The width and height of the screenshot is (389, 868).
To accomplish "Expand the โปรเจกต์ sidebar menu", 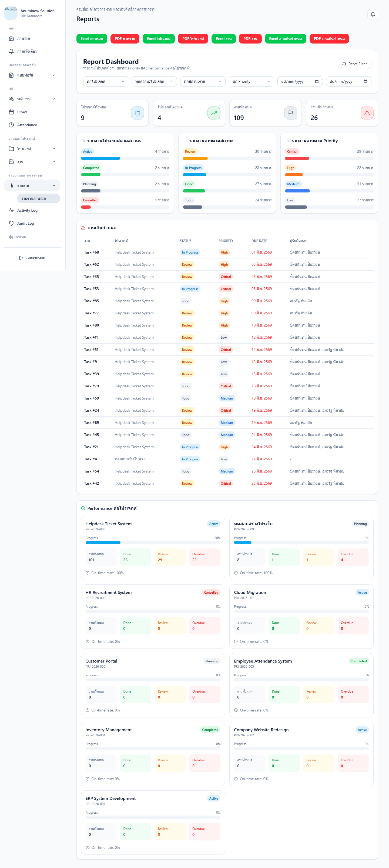I will 32,149.
